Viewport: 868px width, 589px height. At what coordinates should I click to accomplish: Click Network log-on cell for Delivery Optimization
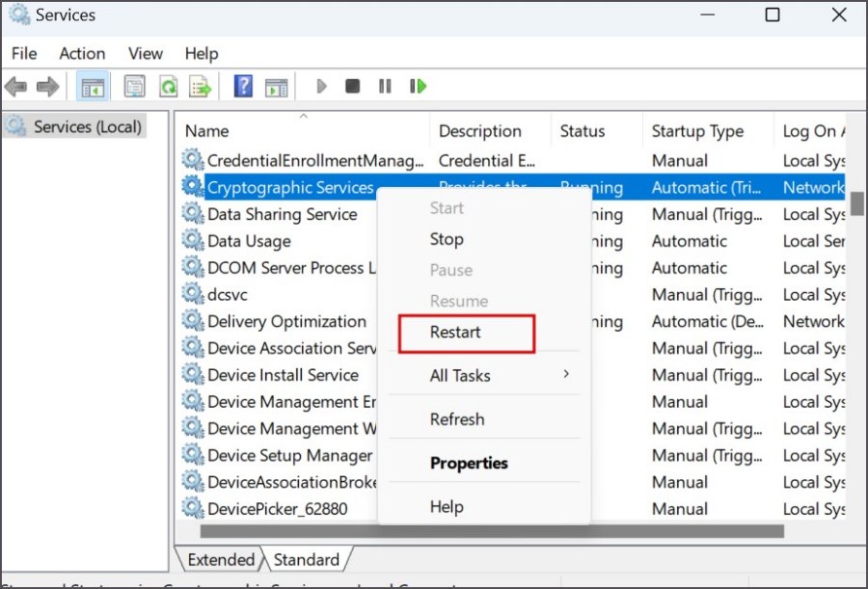coord(814,322)
